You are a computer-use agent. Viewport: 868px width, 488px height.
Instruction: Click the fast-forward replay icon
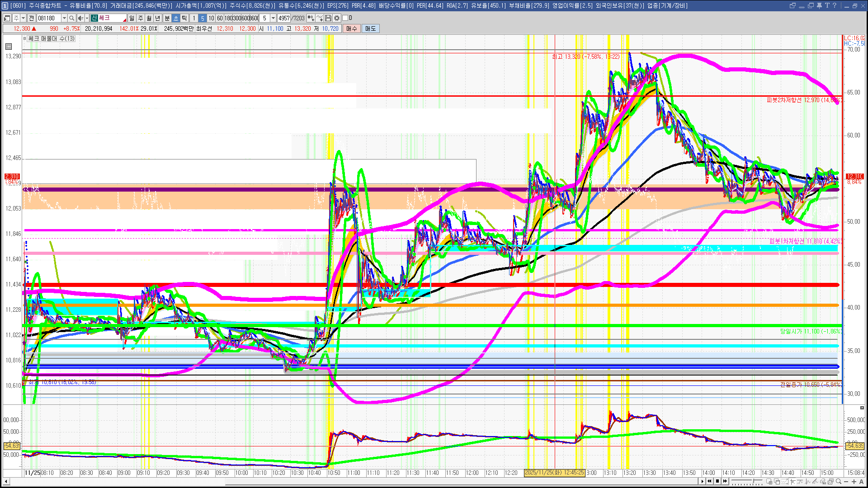pyautogui.click(x=725, y=481)
